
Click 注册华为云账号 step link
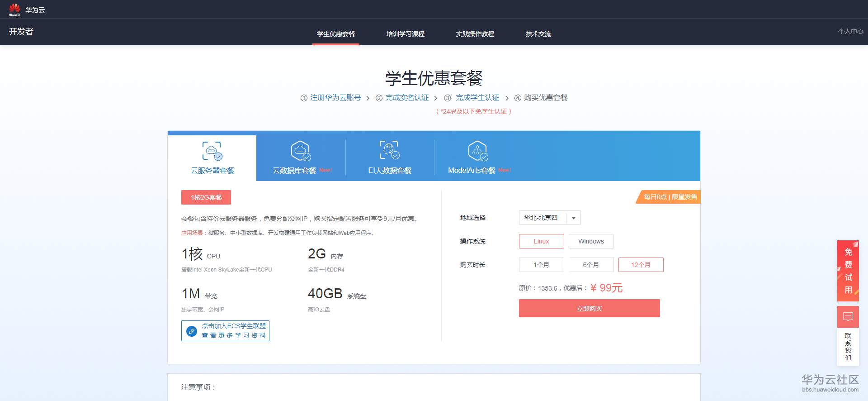click(335, 98)
